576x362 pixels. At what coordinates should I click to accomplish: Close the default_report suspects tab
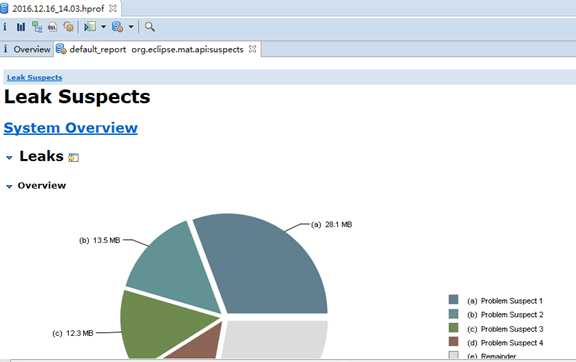[252, 49]
